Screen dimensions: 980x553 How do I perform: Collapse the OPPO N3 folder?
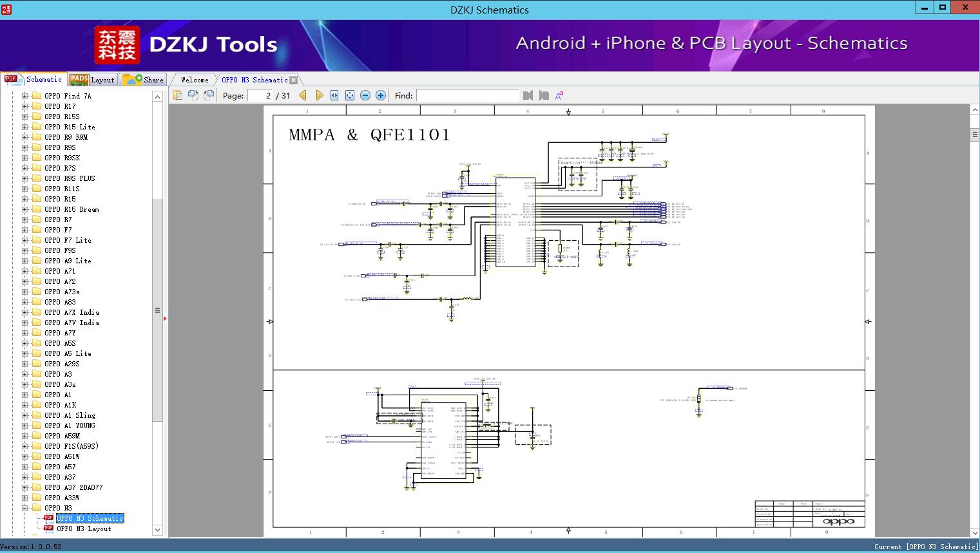[x=25, y=508]
